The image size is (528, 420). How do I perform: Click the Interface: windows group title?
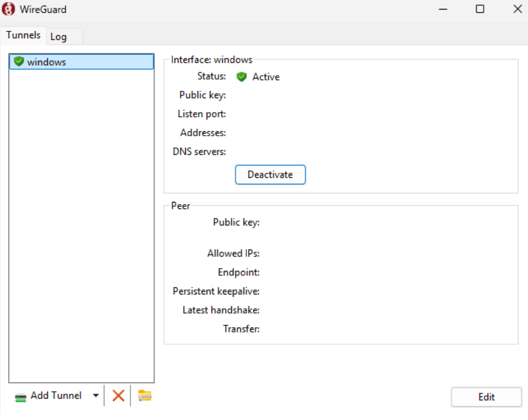212,59
